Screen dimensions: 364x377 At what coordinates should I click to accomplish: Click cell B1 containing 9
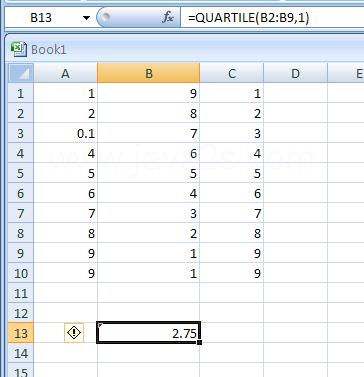pyautogui.click(x=149, y=93)
